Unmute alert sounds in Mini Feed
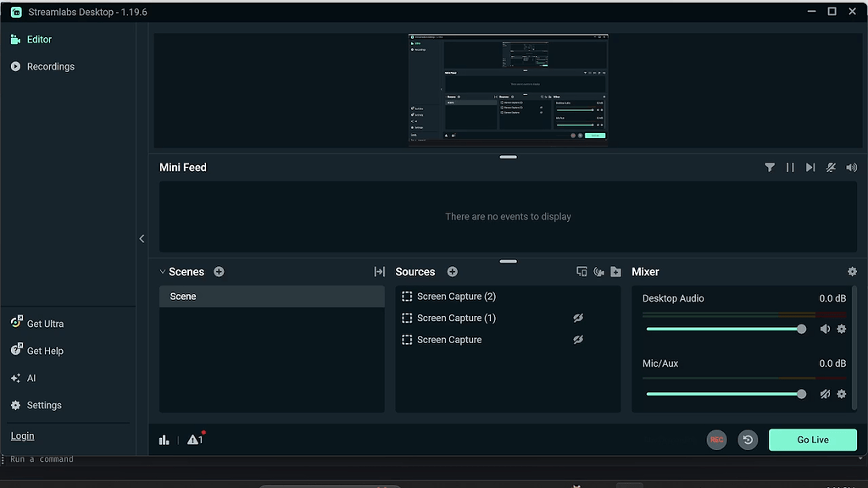Image resolution: width=868 pixels, height=488 pixels. coord(831,167)
